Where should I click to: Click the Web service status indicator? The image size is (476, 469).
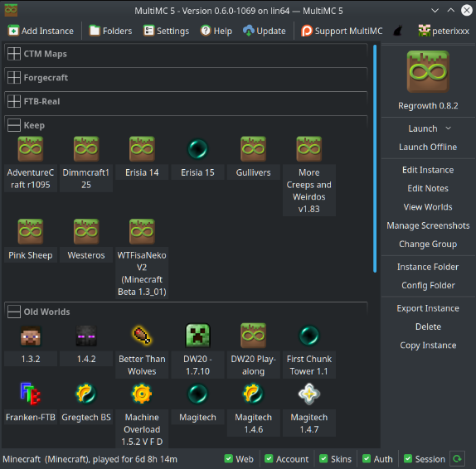(x=239, y=459)
